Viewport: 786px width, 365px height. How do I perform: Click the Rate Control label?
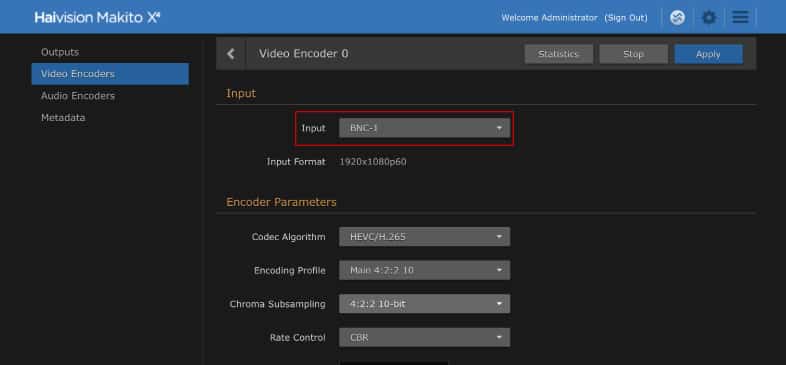point(297,337)
